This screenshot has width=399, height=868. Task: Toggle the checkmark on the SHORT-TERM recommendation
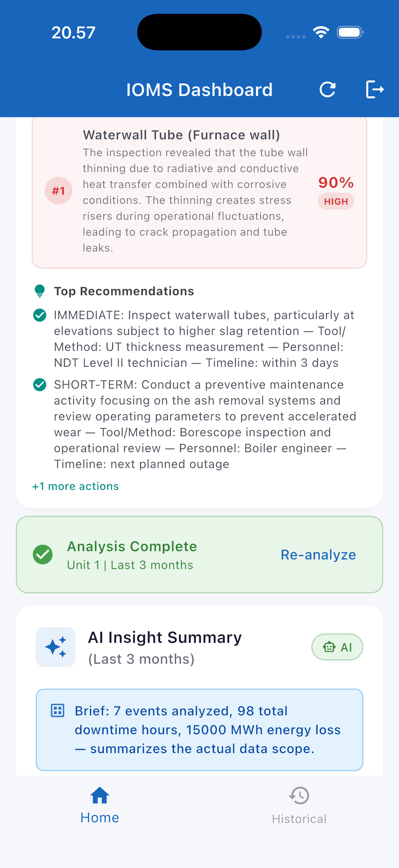click(x=40, y=384)
